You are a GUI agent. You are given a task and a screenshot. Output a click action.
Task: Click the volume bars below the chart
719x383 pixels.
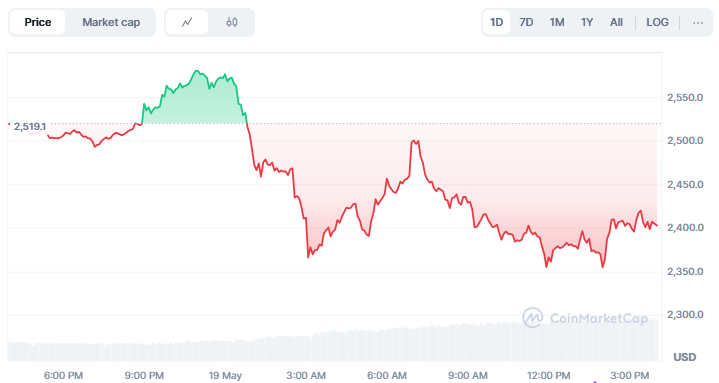(332, 343)
